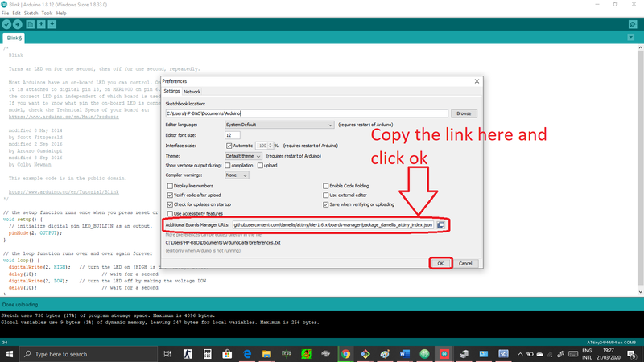Enable Code Folding checkbox

(326, 186)
